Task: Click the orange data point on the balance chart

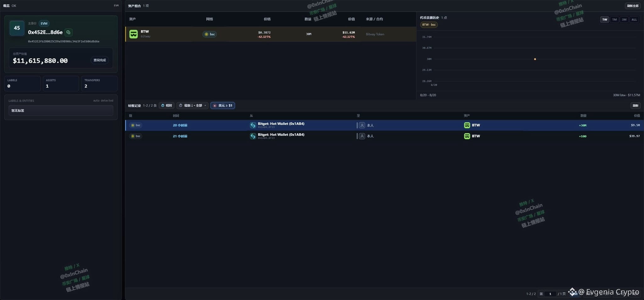Action: click(535, 59)
